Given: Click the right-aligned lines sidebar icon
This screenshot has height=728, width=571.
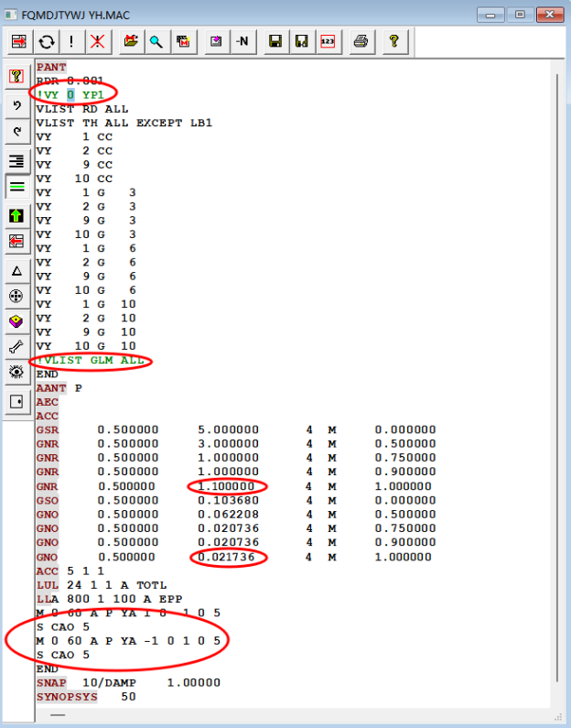Looking at the screenshot, I should click(x=17, y=161).
